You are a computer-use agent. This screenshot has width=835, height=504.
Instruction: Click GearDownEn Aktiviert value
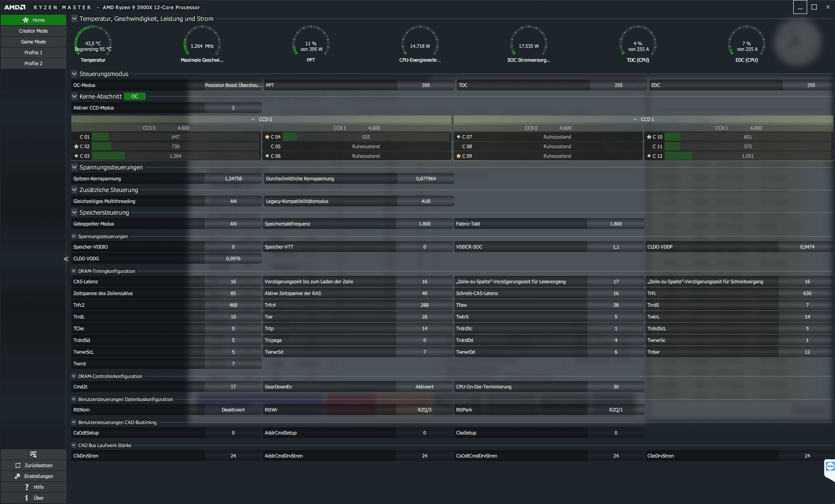(x=424, y=387)
